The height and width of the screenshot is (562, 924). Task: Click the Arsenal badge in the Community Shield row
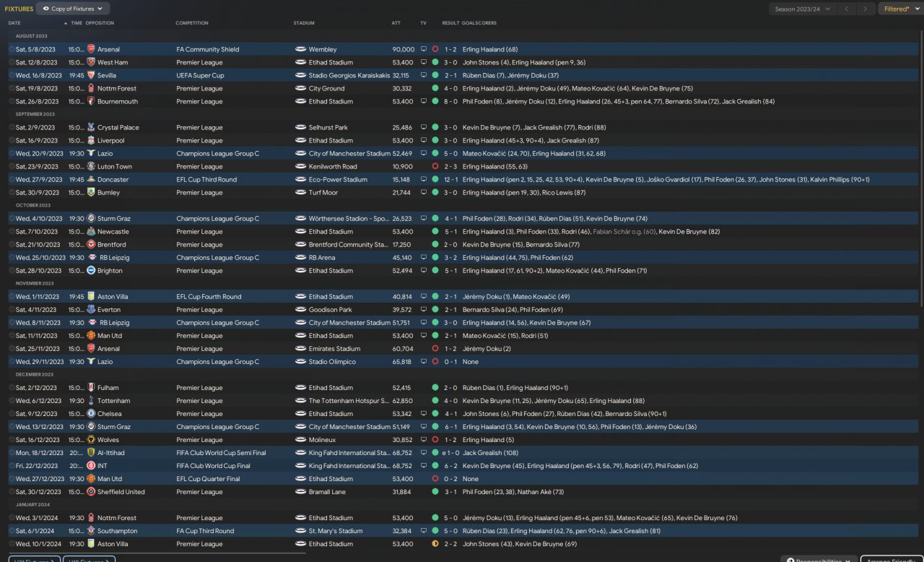(x=91, y=49)
